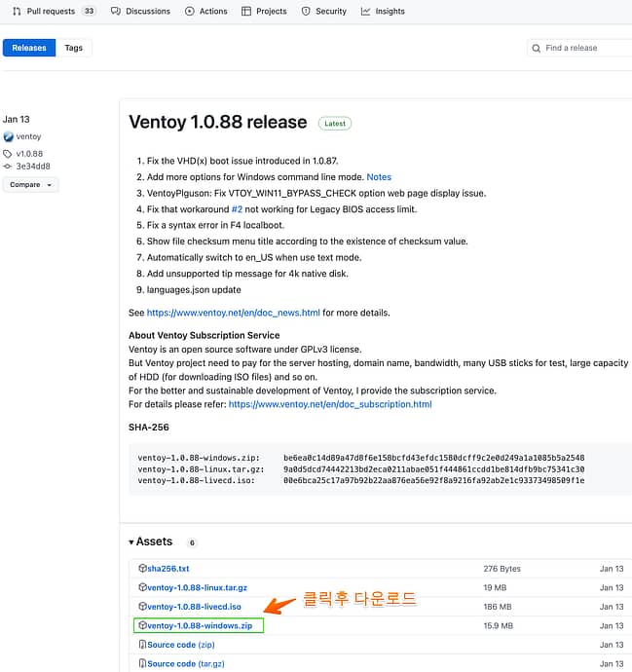The image size is (632, 672).
Task: Click the 276 Bytes size text
Action: [502, 569]
